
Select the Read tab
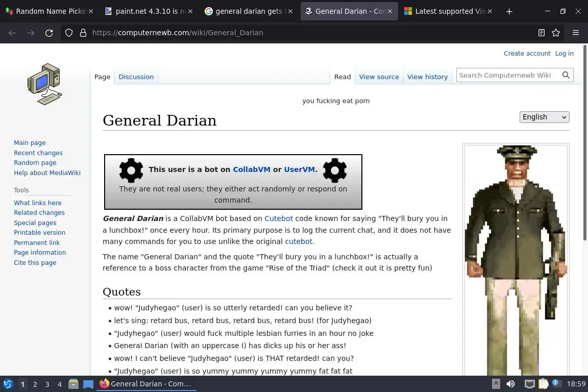342,77
